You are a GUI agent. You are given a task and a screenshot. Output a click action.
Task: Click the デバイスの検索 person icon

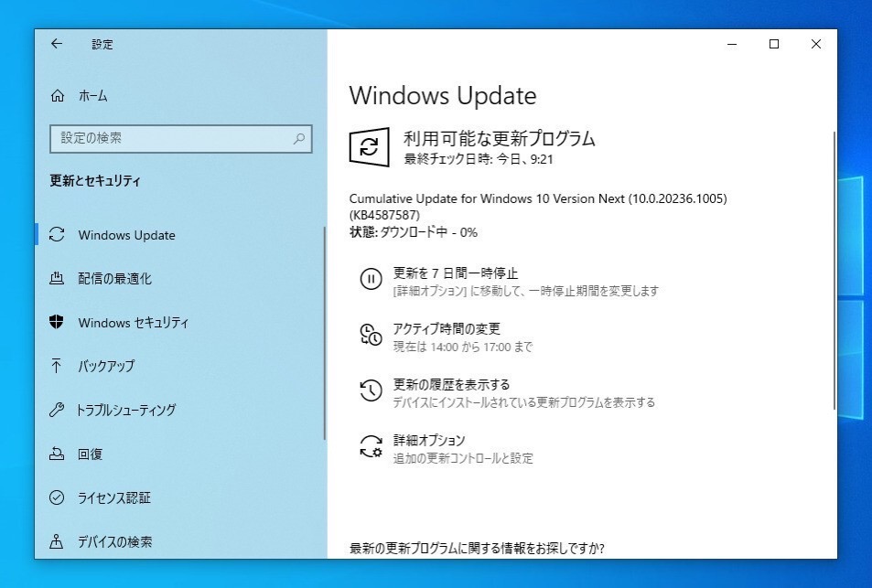(x=56, y=540)
